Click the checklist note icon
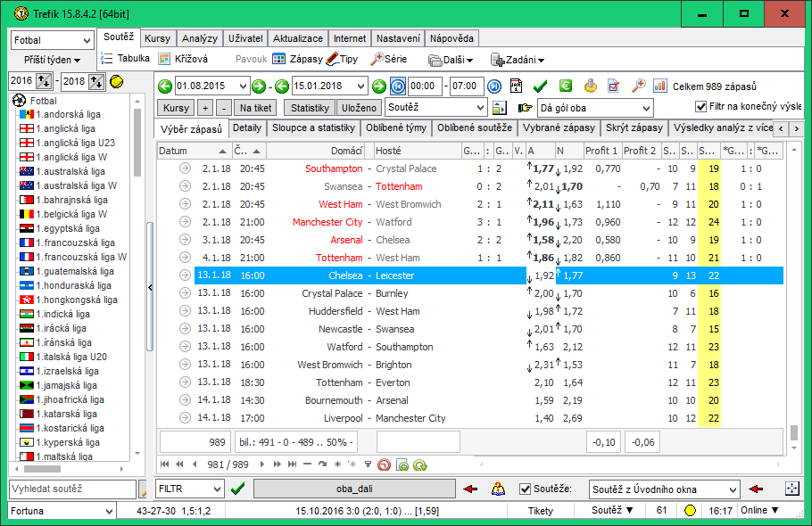The height and width of the screenshot is (526, 812). pyautogui.click(x=614, y=86)
